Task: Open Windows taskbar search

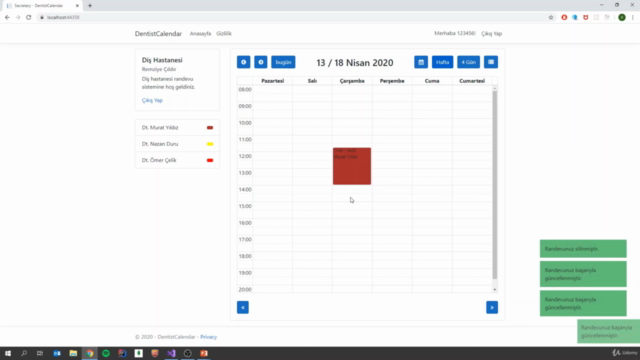Action: pyautogui.click(x=24, y=353)
